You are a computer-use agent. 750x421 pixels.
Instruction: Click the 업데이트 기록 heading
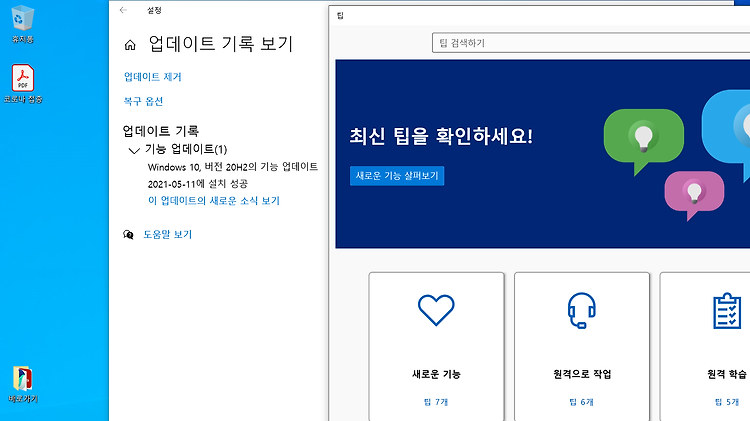tap(161, 131)
